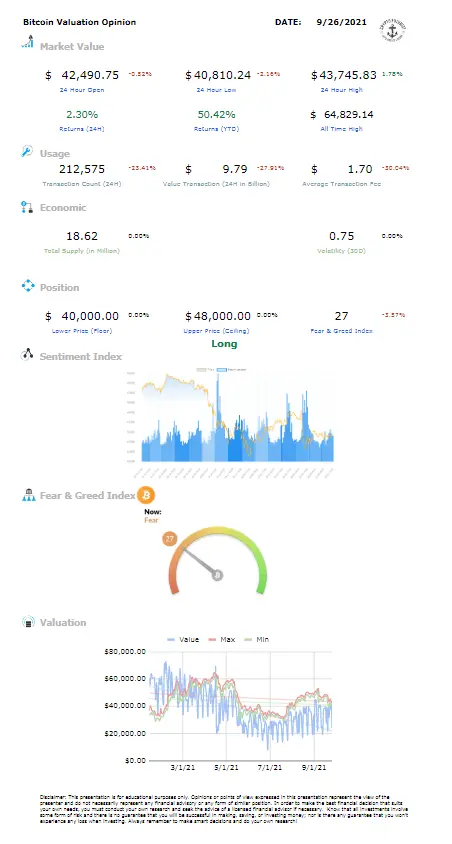Click the Economic section icon

point(27,207)
